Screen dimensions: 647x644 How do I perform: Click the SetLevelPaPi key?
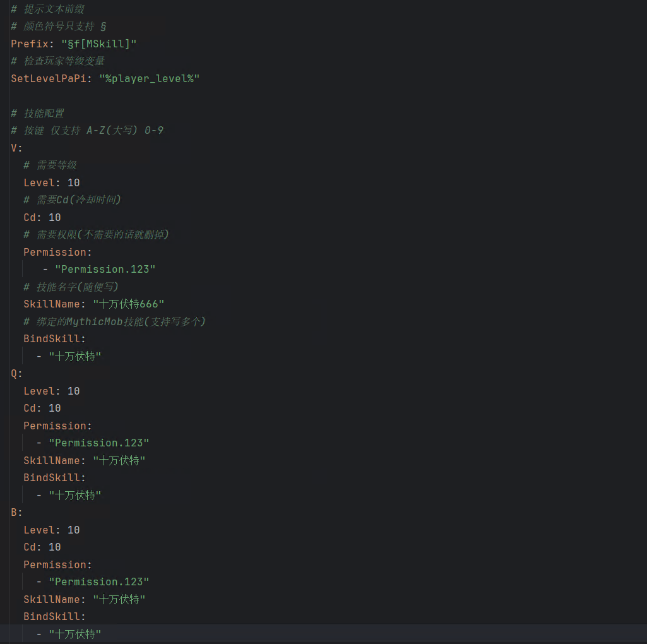[48, 78]
